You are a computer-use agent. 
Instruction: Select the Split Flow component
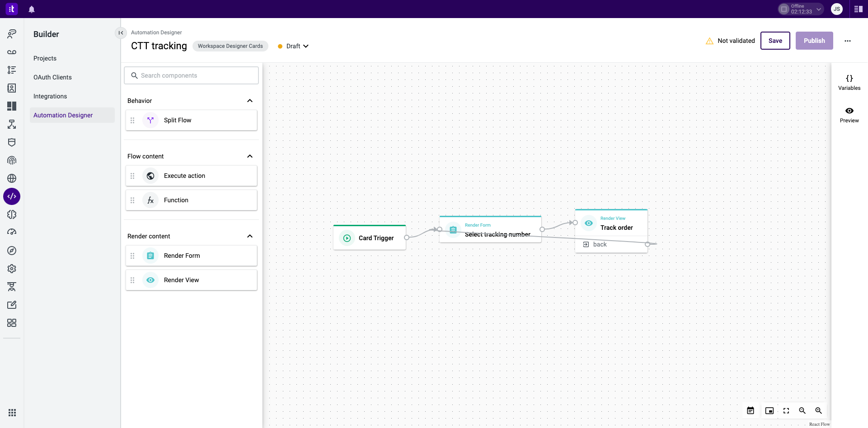coord(192,120)
